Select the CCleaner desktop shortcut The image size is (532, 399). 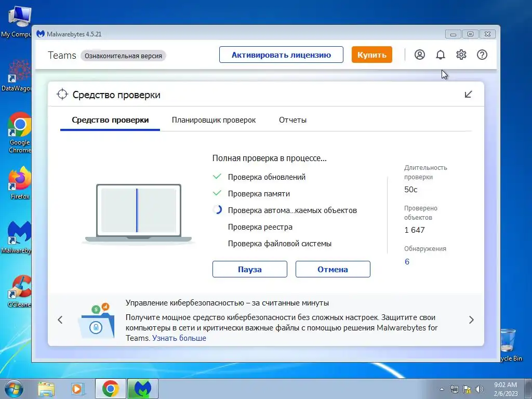pos(19,291)
